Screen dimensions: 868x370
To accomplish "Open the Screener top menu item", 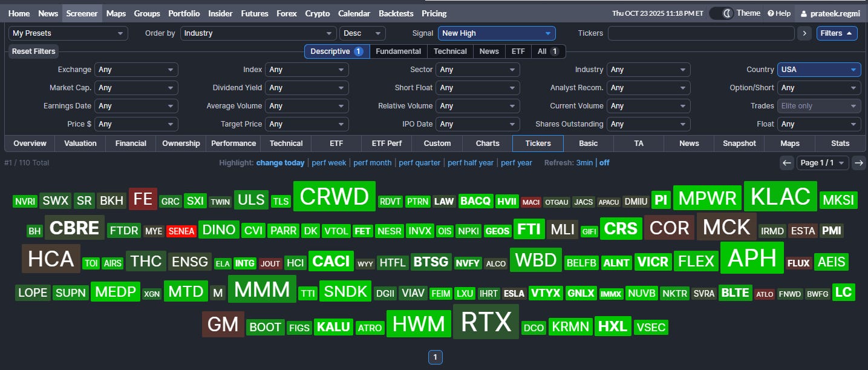I will 82,13.
